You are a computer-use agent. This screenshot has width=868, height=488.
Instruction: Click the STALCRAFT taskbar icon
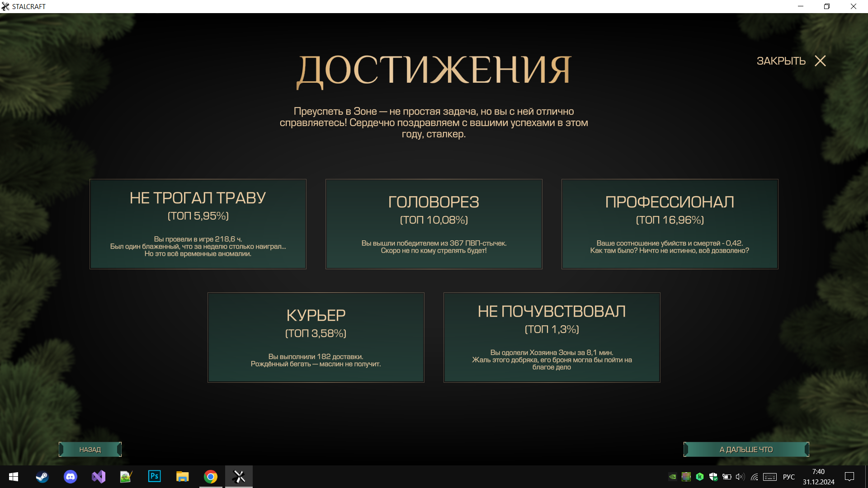click(239, 477)
